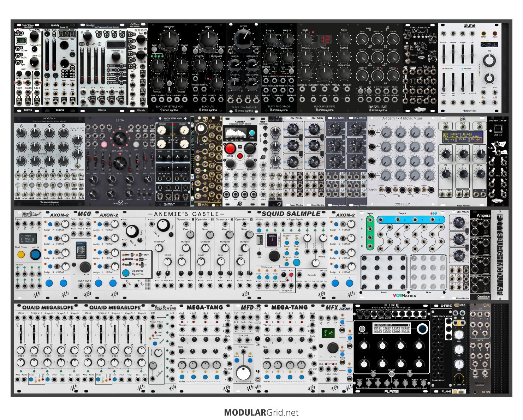Click the SYMMETRY knob on the FLD6 wavefolder

275,162
